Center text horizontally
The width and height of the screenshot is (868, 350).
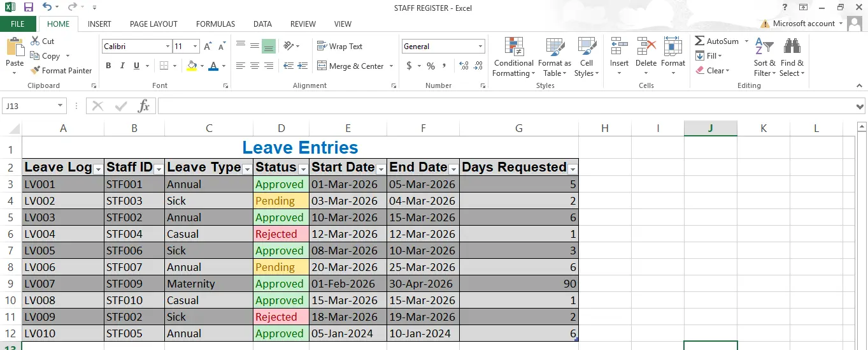pyautogui.click(x=255, y=66)
